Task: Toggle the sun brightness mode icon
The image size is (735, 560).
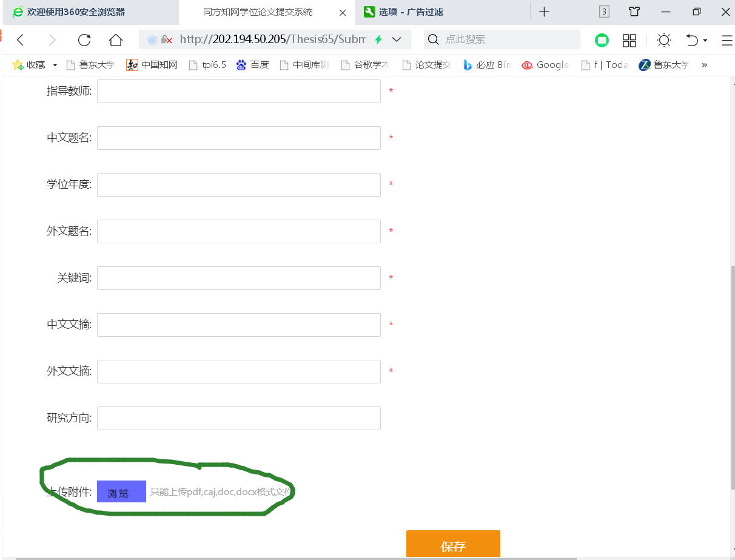Action: point(664,40)
